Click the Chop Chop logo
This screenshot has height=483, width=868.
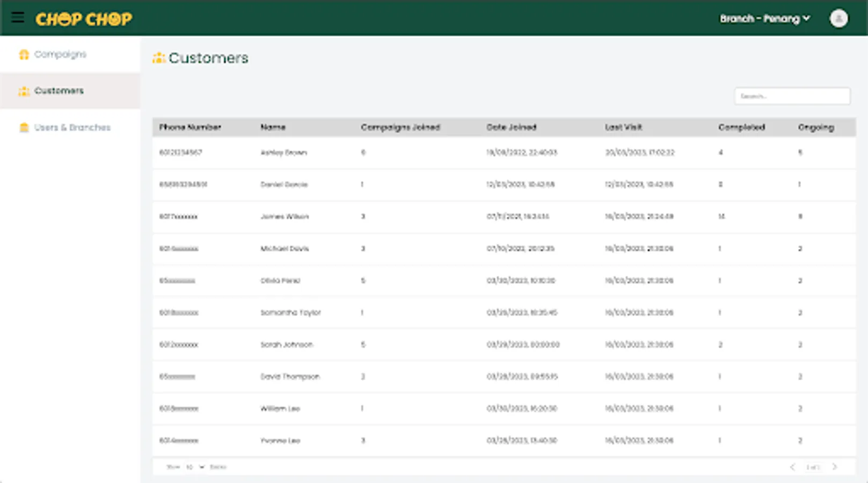(84, 19)
